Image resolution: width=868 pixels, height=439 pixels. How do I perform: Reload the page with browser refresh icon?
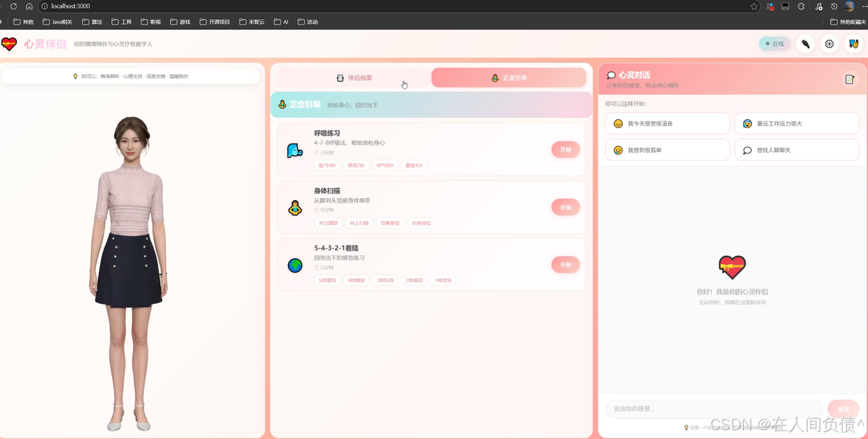pyautogui.click(x=13, y=6)
